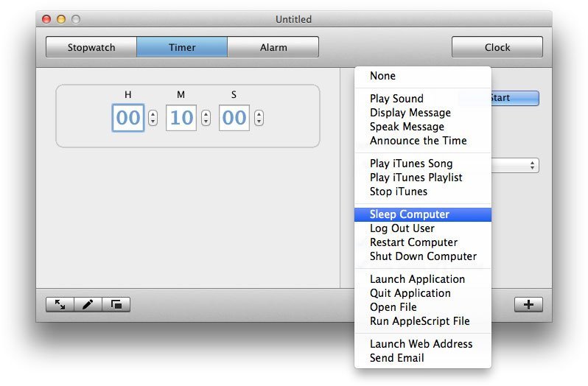Click the hours stepper arrows
Screen dimensions: 588x386
pyautogui.click(x=153, y=118)
